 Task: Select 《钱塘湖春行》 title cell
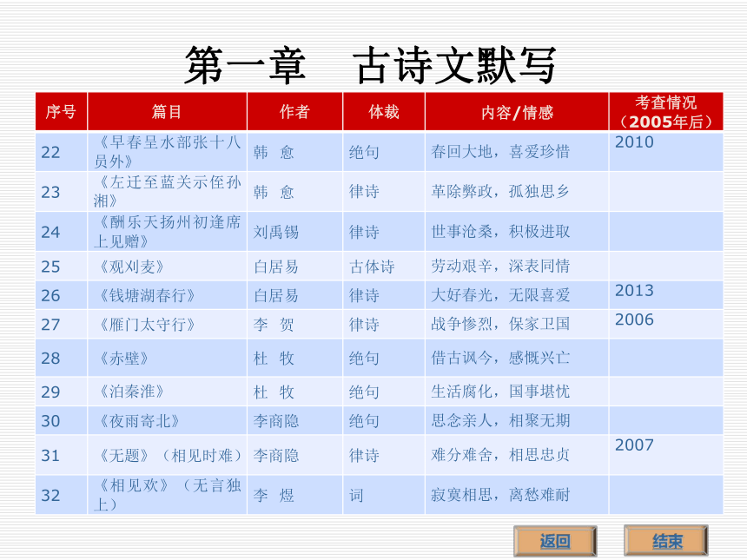click(168, 295)
